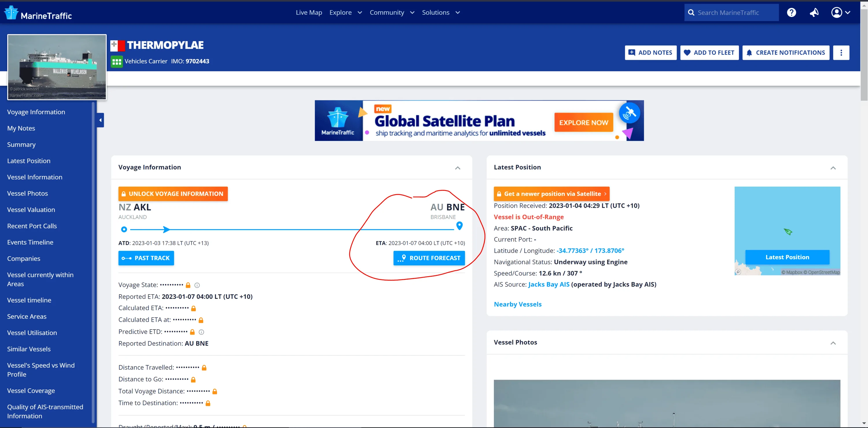Click the Auckland departure point marker
The height and width of the screenshot is (428, 868).
pos(124,229)
